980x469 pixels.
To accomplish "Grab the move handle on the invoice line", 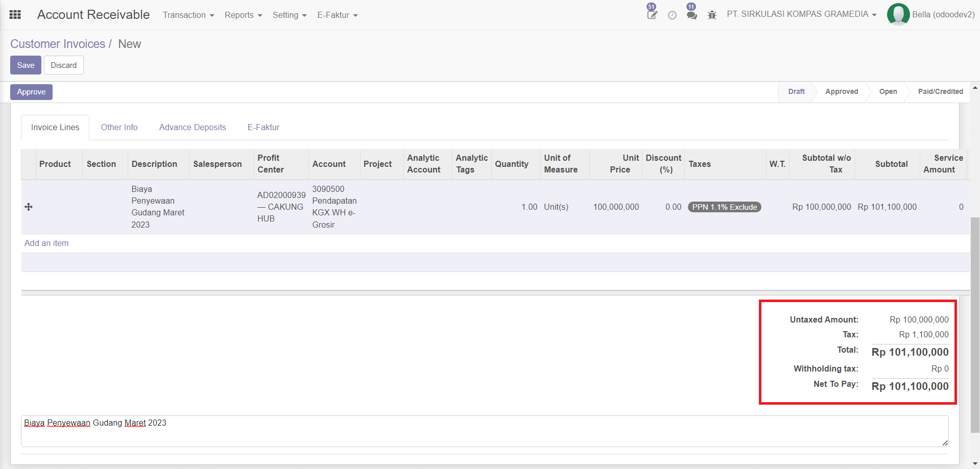I will tap(29, 207).
